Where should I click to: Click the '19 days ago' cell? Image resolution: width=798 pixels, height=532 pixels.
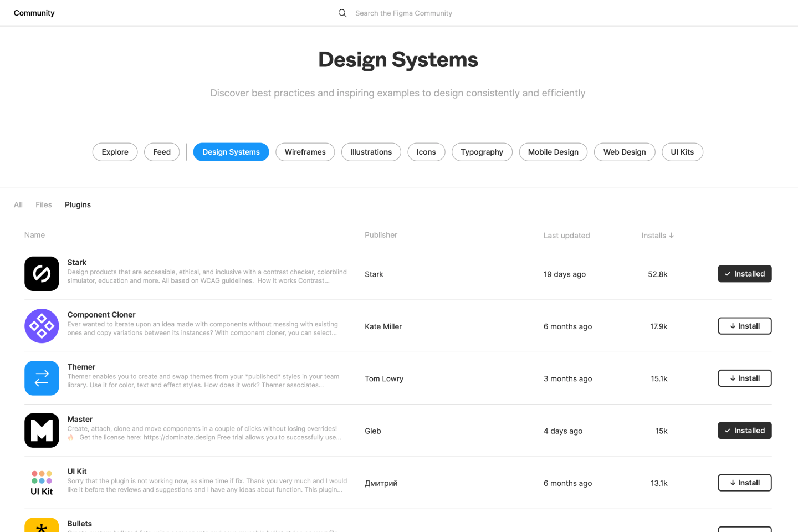(565, 274)
